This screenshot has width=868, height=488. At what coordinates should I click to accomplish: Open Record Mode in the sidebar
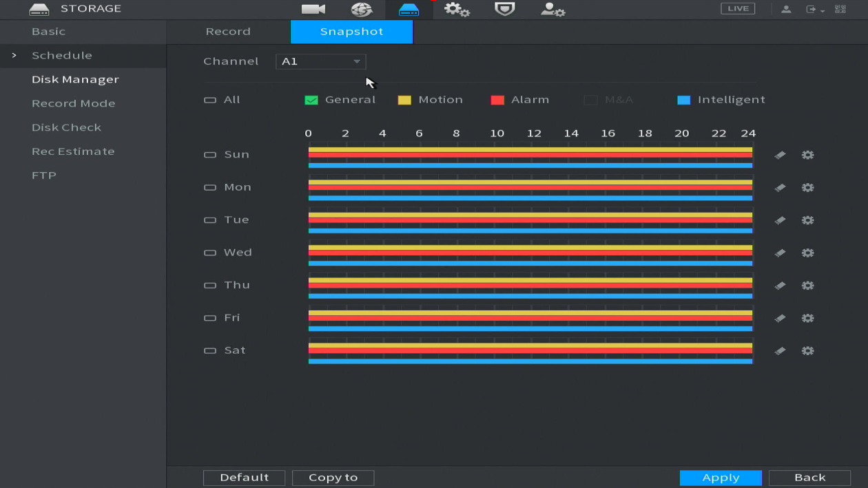pyautogui.click(x=73, y=103)
